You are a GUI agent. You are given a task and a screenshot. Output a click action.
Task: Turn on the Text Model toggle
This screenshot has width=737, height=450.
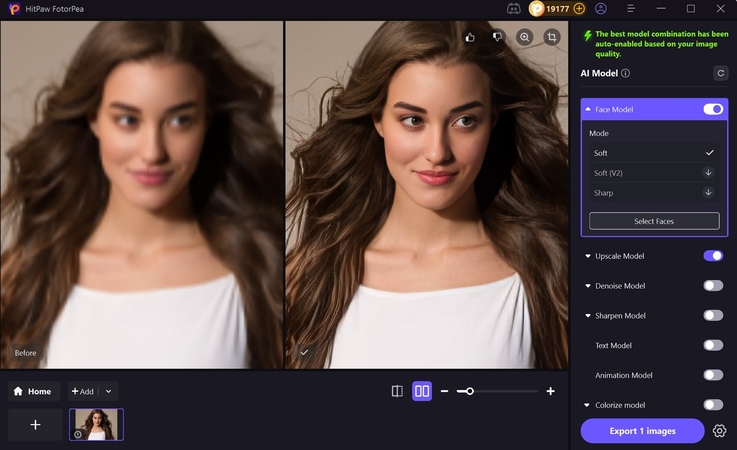(x=713, y=345)
